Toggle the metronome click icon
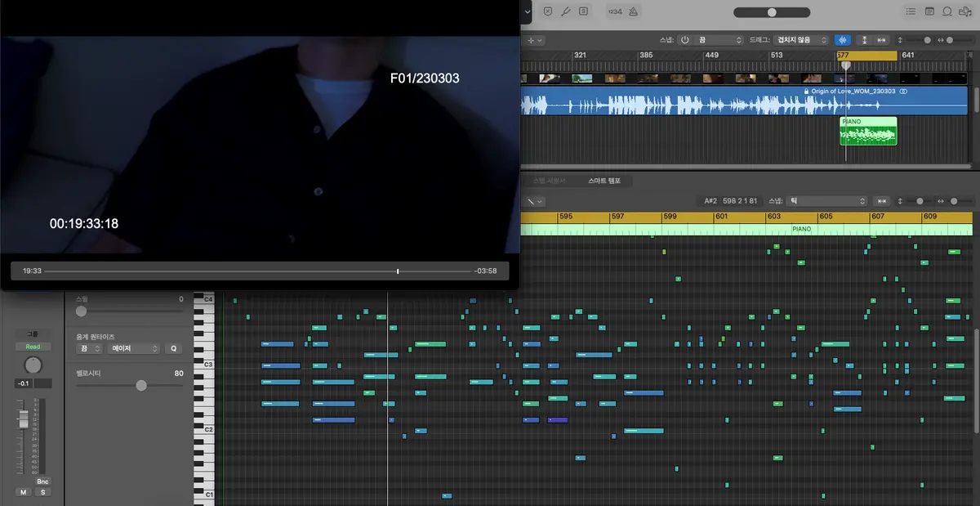 pyautogui.click(x=635, y=11)
